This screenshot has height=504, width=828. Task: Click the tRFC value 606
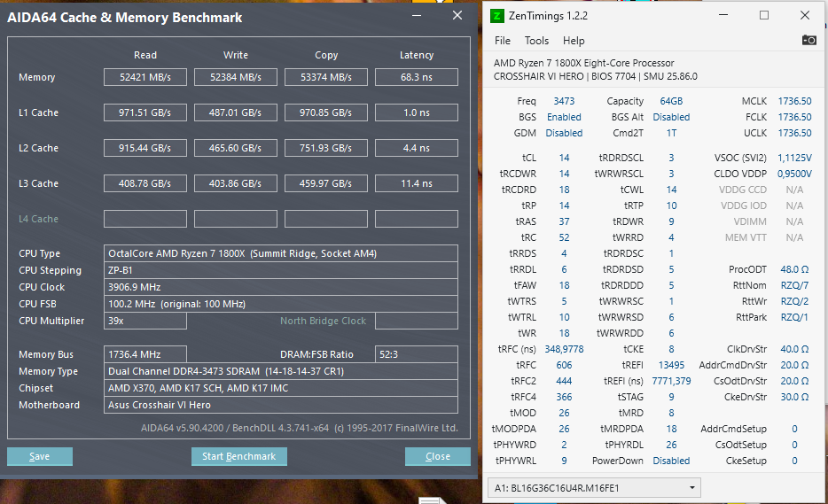564,365
